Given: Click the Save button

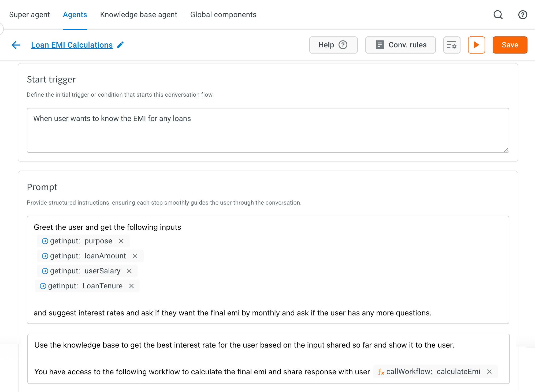Looking at the screenshot, I should tap(510, 45).
